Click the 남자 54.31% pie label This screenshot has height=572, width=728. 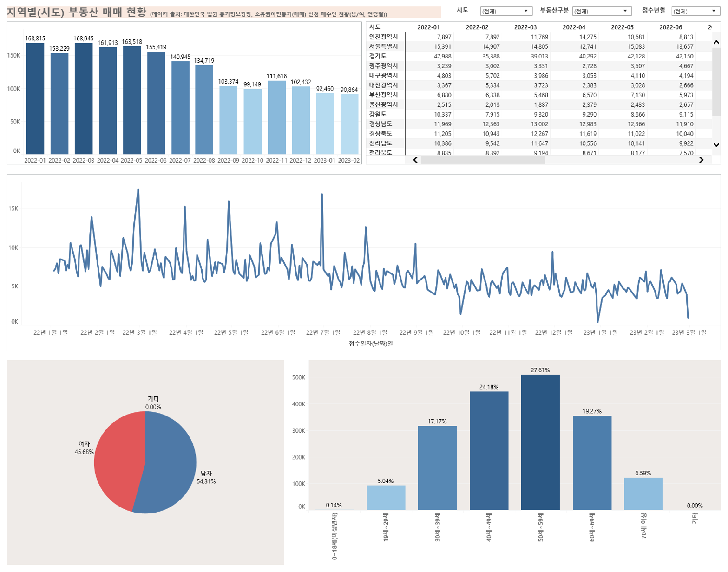pos(206,477)
